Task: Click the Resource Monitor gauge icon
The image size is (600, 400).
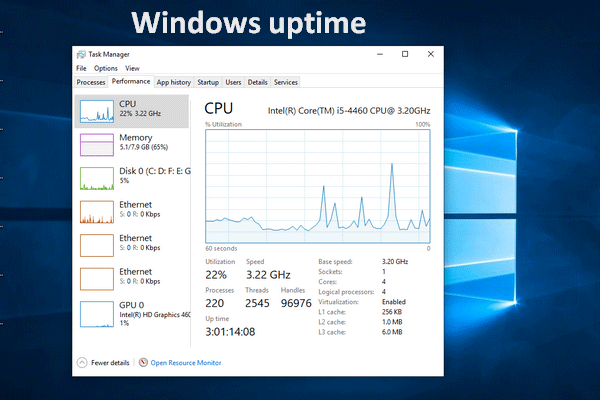Action: [x=143, y=362]
